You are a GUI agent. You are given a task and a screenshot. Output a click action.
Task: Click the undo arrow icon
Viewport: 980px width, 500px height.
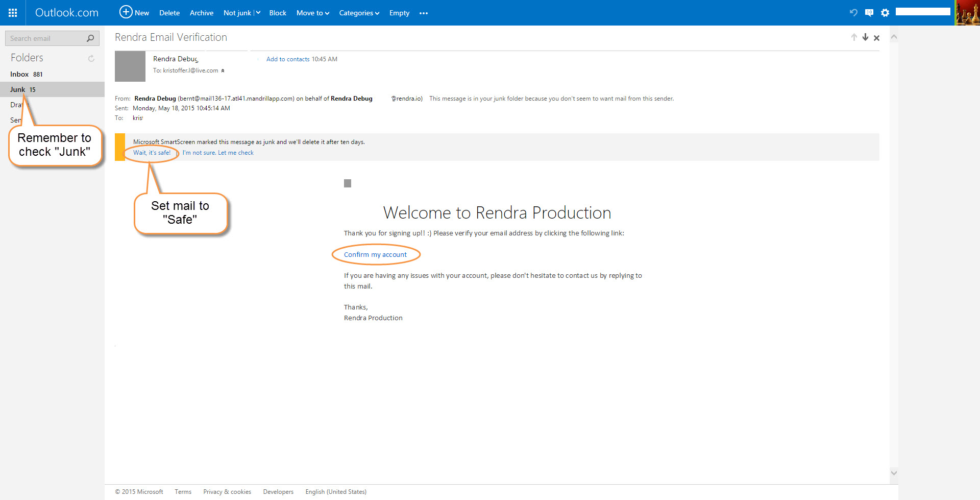coord(853,13)
